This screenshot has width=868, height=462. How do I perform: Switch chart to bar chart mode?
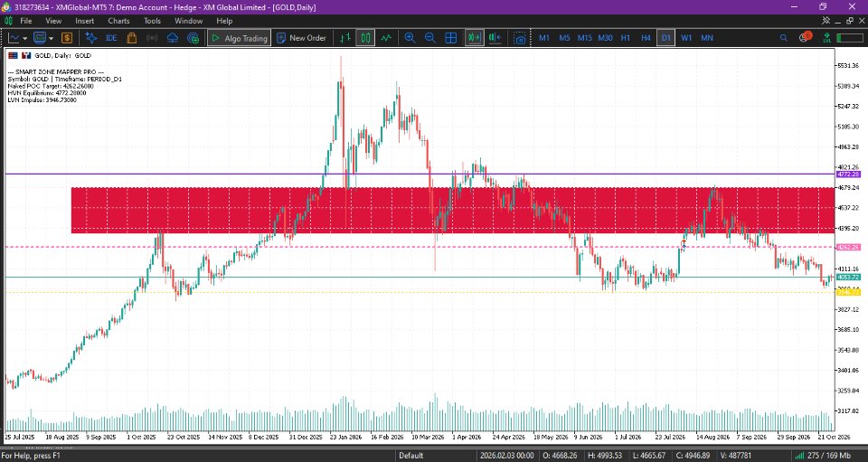[x=345, y=38]
